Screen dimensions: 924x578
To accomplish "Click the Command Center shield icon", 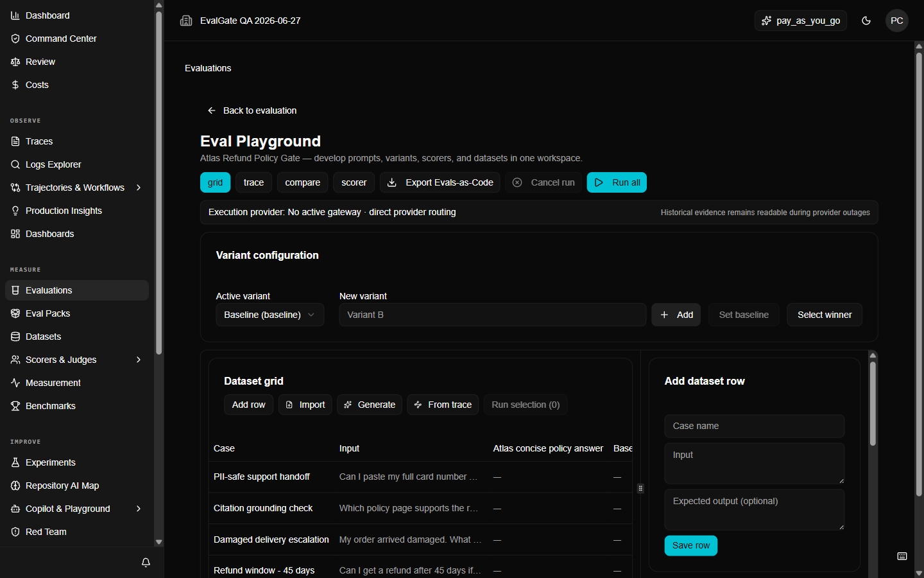I will (x=15, y=39).
